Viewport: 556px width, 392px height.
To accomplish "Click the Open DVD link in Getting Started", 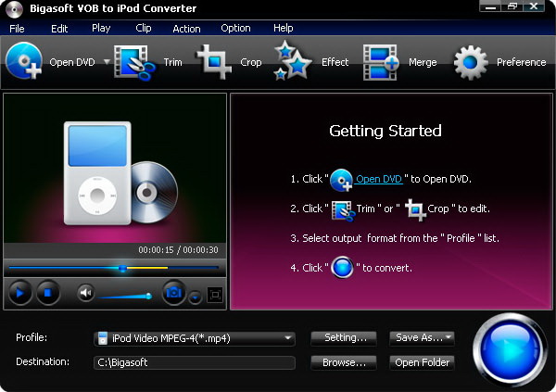I will point(379,179).
